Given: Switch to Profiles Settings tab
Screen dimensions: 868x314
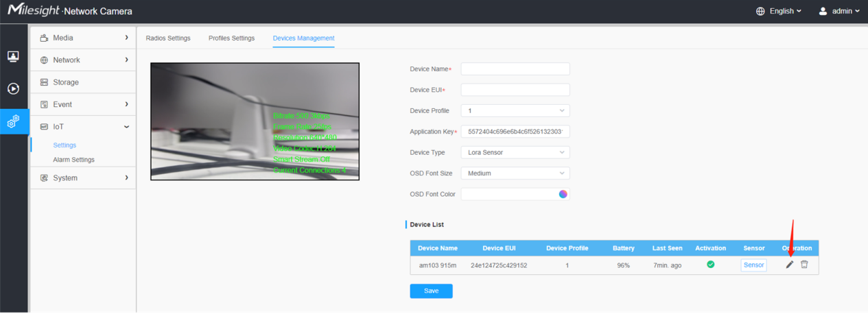Looking at the screenshot, I should (231, 38).
